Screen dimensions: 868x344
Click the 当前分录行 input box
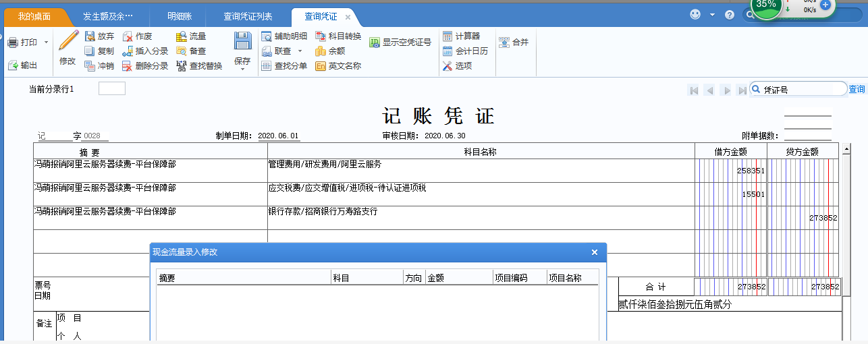click(112, 88)
